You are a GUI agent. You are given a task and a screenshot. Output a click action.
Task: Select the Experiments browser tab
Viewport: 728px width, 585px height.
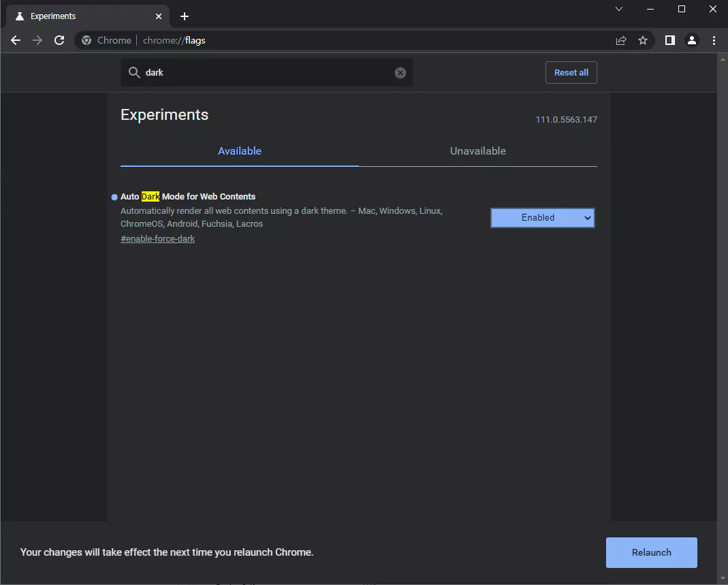[89, 16]
